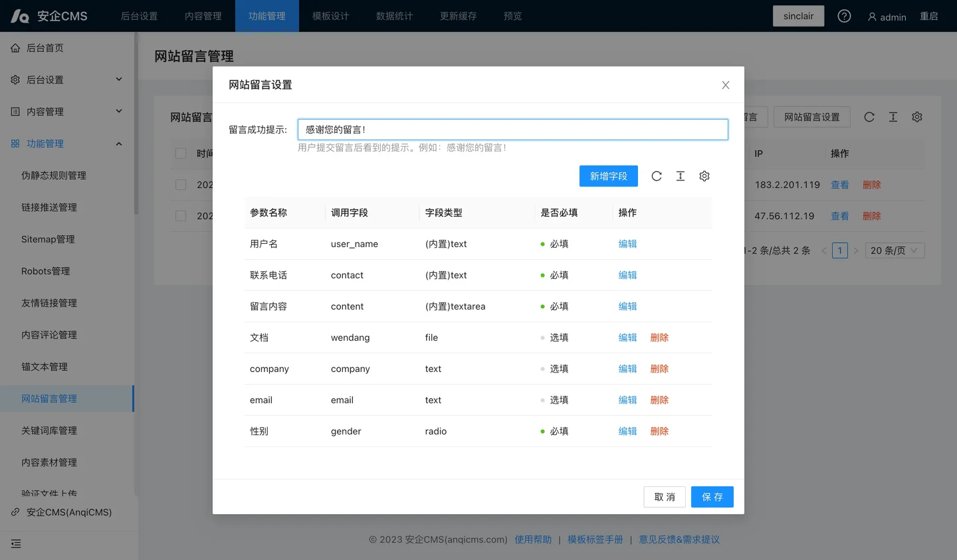Delete the email field row

click(x=660, y=400)
